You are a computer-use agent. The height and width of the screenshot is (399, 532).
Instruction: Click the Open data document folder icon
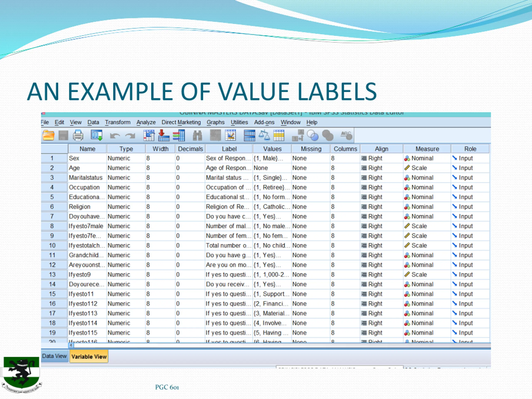tap(48, 135)
